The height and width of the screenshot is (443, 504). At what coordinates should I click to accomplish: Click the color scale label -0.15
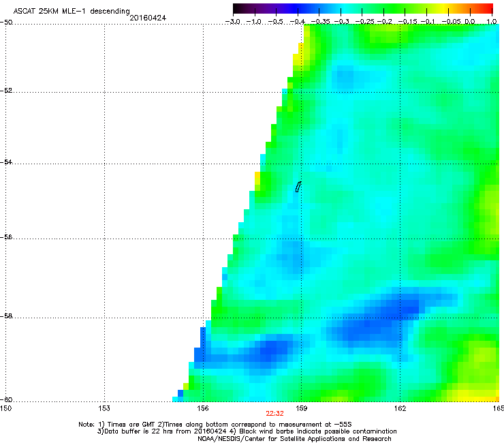coord(407,22)
